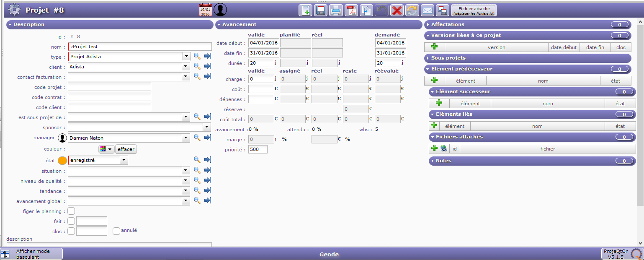Click the effacer color button
Image resolution: width=644 pixels, height=260 pixels.
[x=126, y=149]
